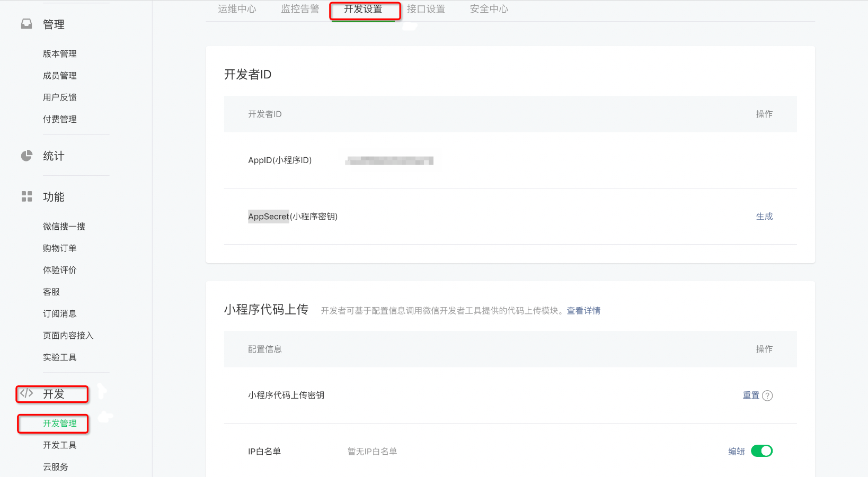This screenshot has width=868, height=477.
Task: Select the 开发设置 tab
Action: tap(363, 9)
